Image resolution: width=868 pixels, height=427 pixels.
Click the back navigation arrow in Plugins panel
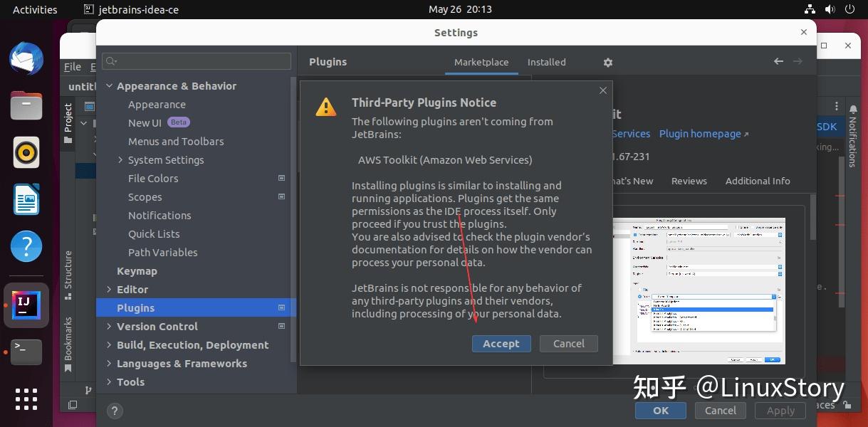[778, 61]
